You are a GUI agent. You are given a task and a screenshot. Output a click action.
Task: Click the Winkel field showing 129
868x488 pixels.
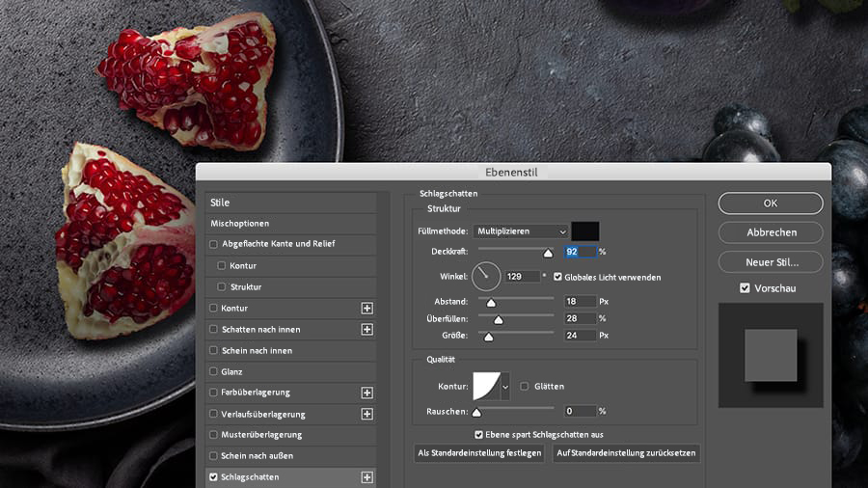pyautogui.click(x=522, y=276)
